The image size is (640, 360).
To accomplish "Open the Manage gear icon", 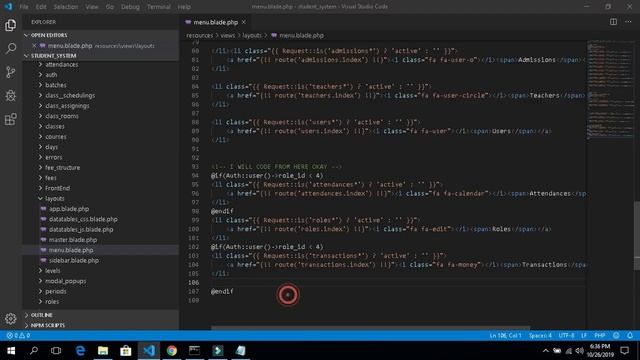I will (x=11, y=318).
